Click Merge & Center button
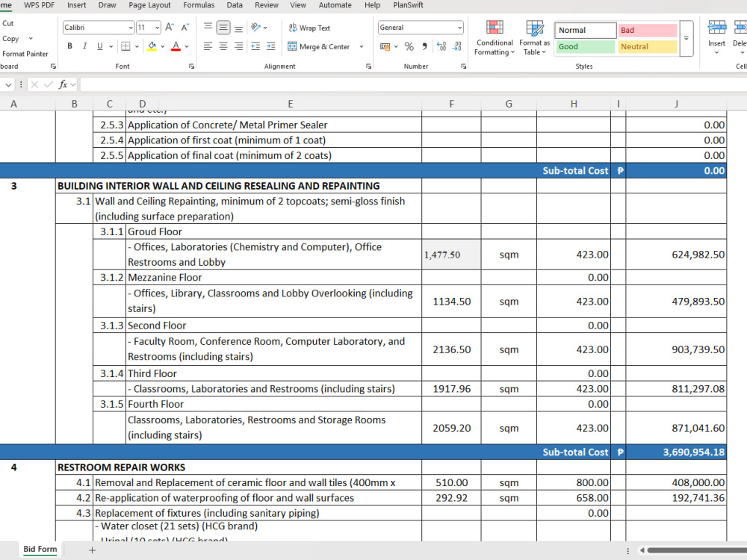 (319, 46)
